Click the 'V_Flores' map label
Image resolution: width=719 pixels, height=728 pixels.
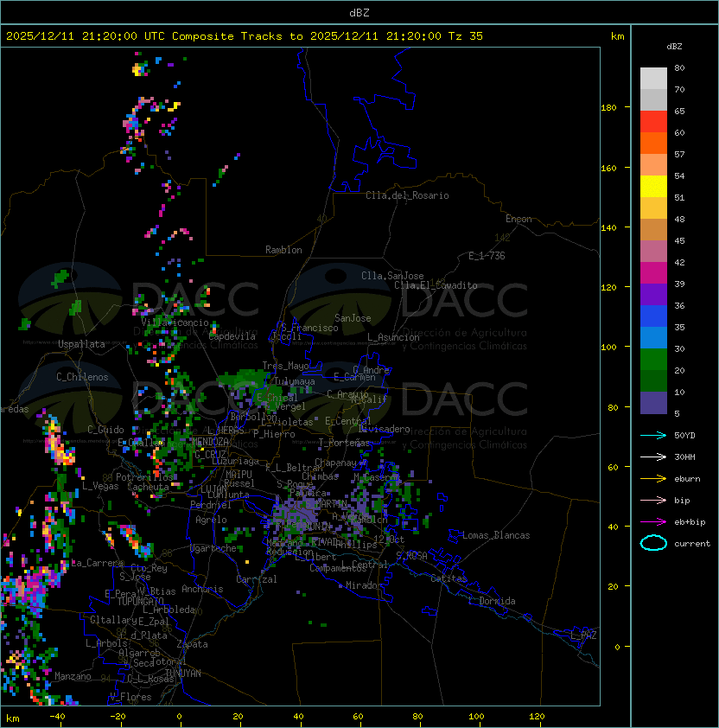point(130,698)
